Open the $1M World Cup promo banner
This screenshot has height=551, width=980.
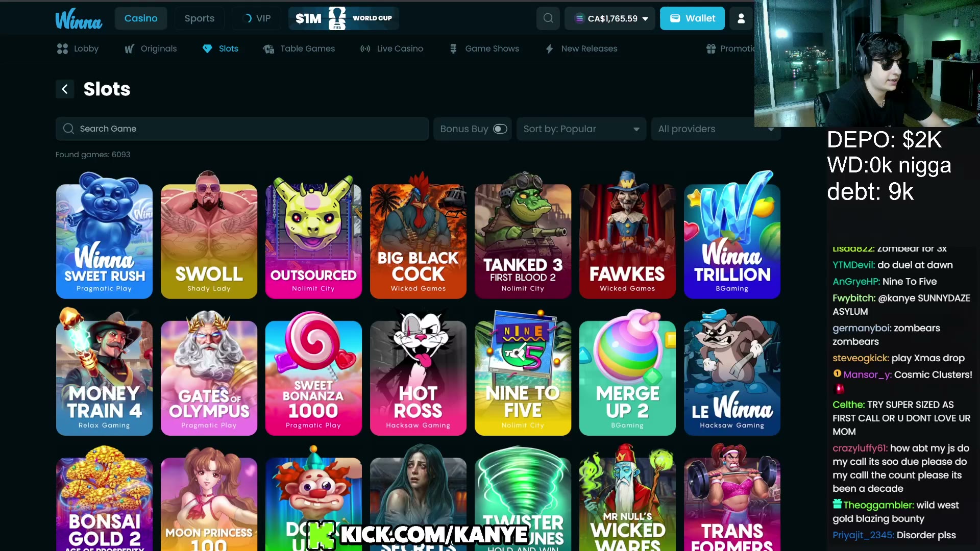coord(344,18)
